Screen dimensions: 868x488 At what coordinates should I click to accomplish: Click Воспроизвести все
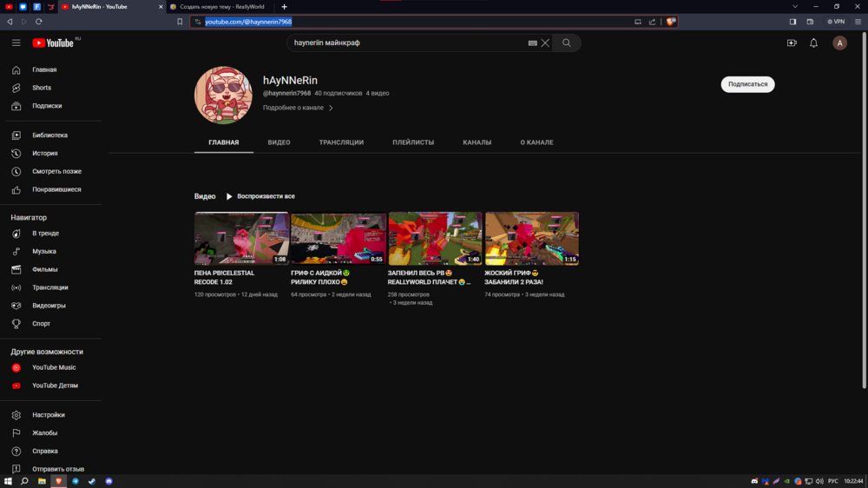click(260, 196)
